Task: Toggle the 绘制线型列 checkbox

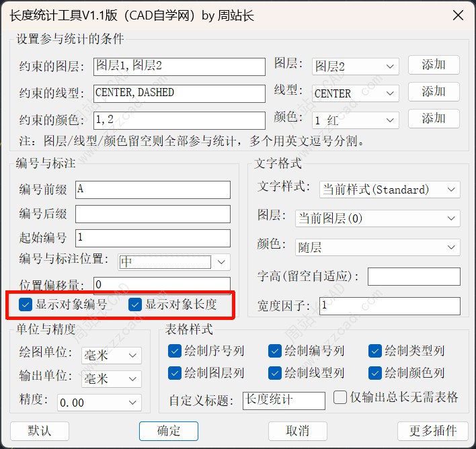Action: tap(275, 372)
